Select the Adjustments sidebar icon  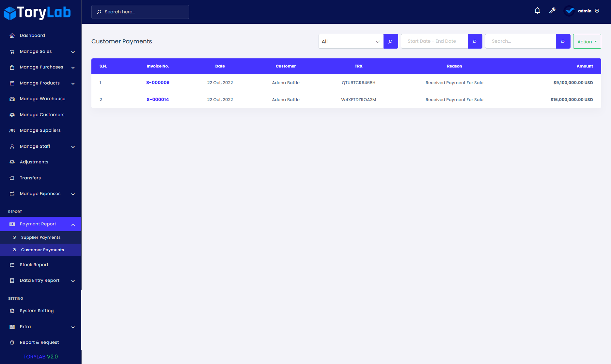(x=12, y=162)
